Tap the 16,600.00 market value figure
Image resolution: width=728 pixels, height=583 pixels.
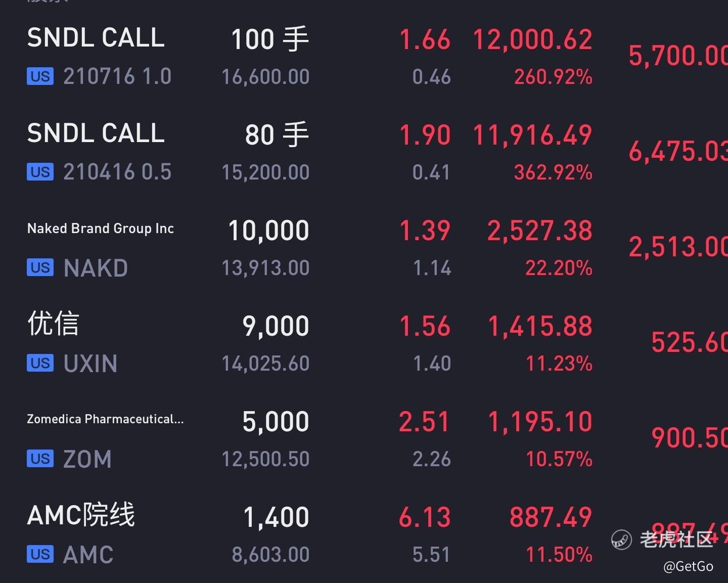click(x=265, y=77)
